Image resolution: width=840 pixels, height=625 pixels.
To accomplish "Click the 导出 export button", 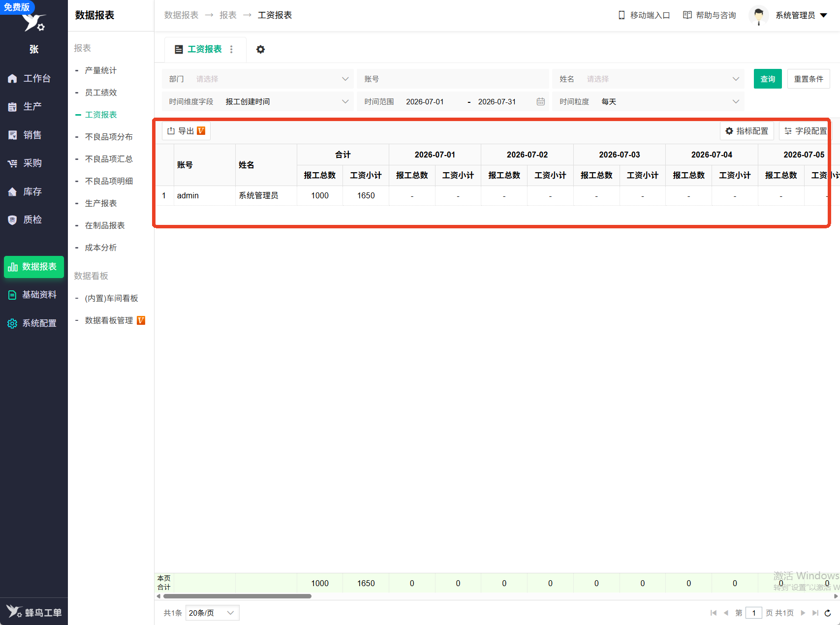I will coord(186,131).
